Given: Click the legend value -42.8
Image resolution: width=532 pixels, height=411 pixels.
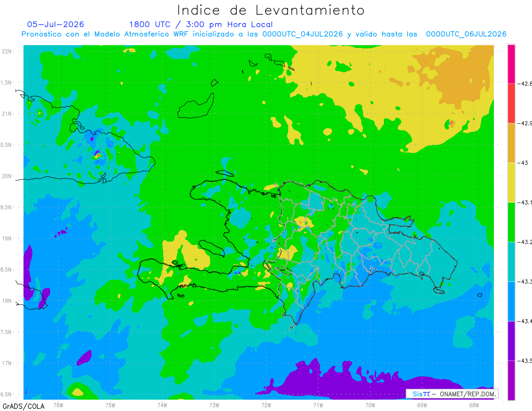Looking at the screenshot, I should pos(524,83).
